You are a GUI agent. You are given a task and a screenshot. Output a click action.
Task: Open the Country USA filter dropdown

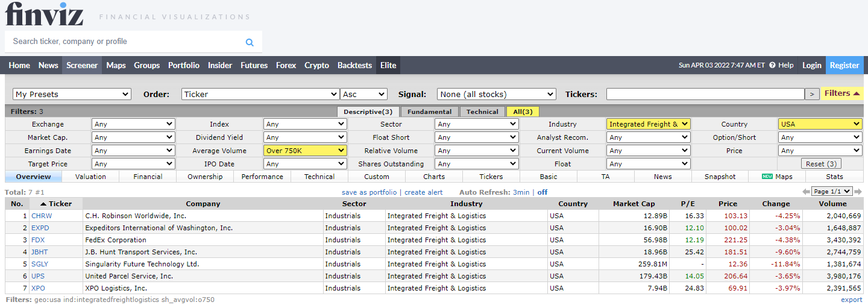coord(820,124)
